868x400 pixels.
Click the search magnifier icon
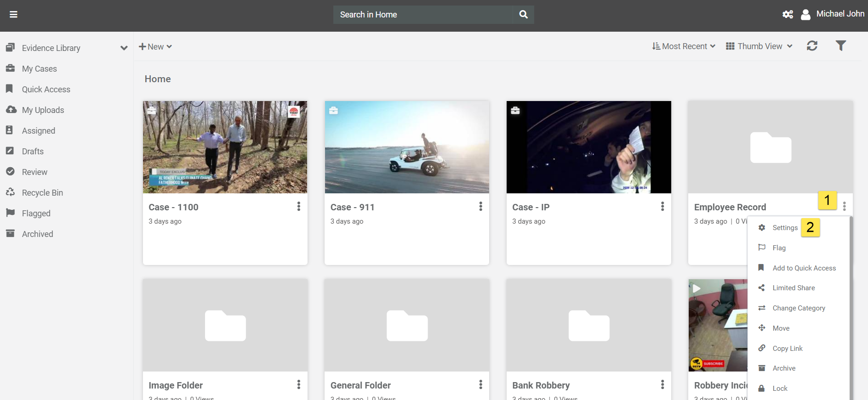(523, 15)
